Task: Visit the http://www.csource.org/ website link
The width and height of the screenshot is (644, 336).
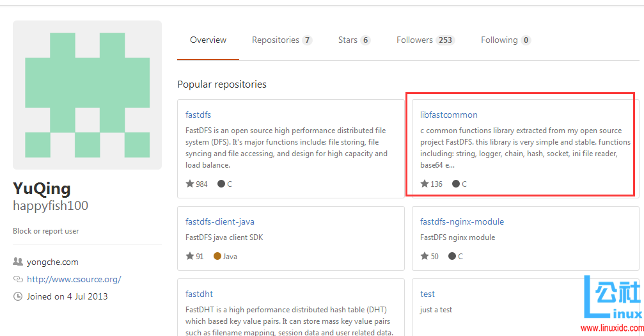Action: 74,279
